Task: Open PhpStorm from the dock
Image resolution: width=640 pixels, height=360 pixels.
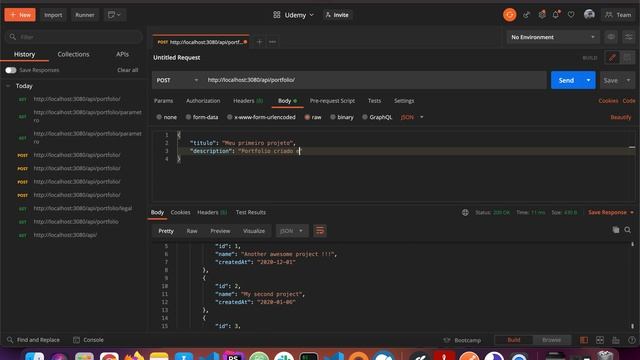Action: 233,356
